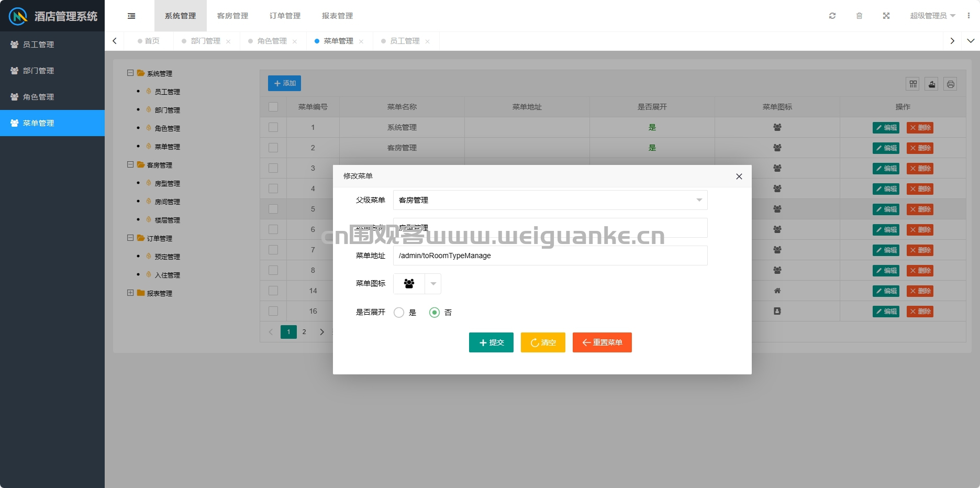Click the 菜单名称 input field

[550, 228]
